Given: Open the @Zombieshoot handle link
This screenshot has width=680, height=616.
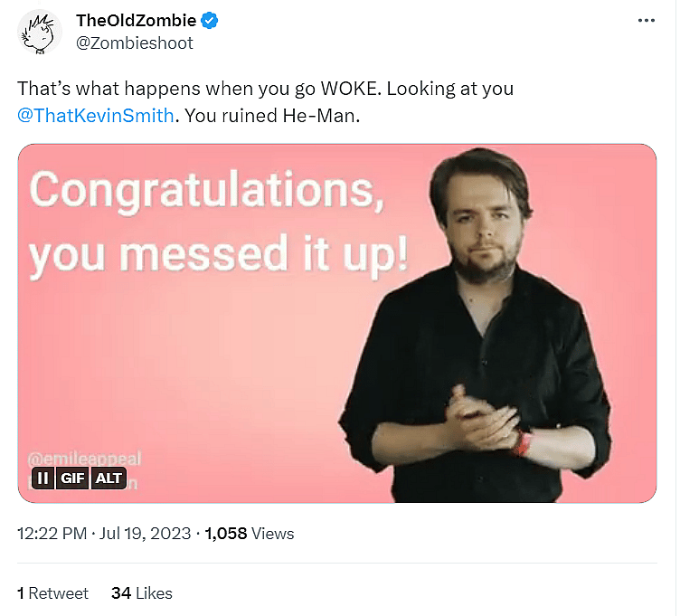Looking at the screenshot, I should (135, 43).
